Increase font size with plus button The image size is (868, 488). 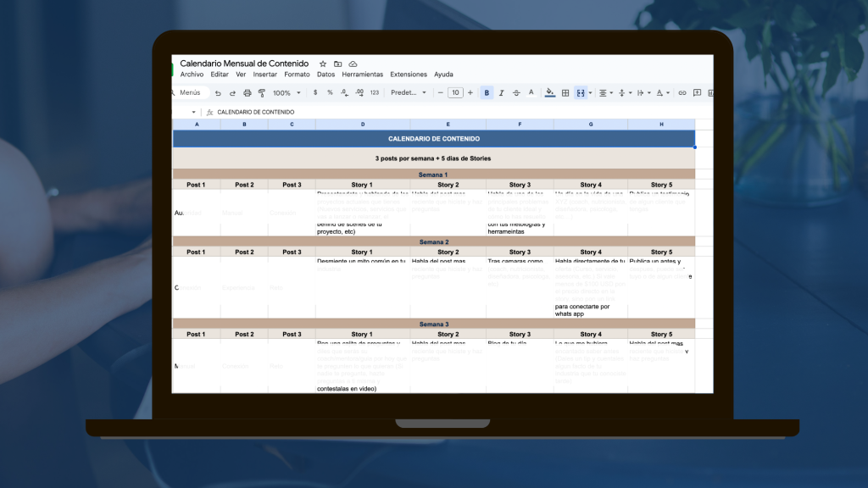click(470, 93)
